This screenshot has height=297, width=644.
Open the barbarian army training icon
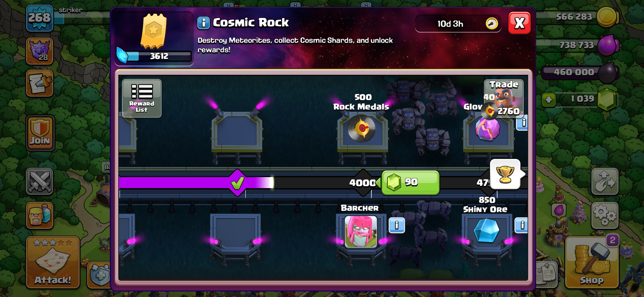[x=40, y=216]
